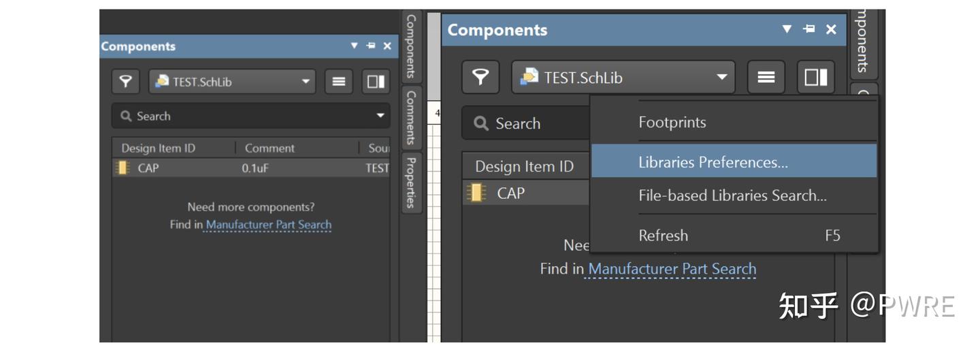Expand the TEST.SchLib library dropdown on left
This screenshot has height=346, width=980.
(x=305, y=82)
